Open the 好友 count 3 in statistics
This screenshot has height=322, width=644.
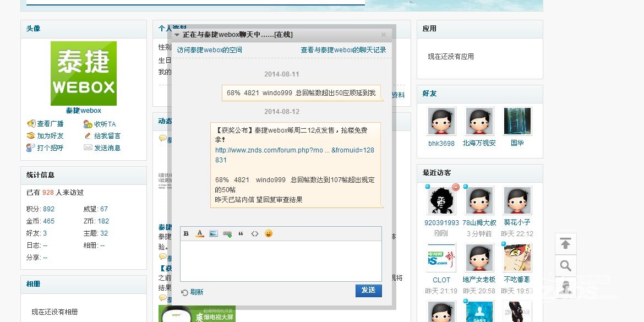[x=45, y=233]
